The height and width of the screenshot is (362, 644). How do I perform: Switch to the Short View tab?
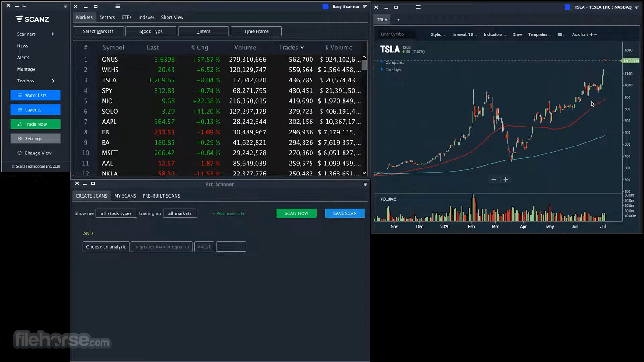coord(172,17)
